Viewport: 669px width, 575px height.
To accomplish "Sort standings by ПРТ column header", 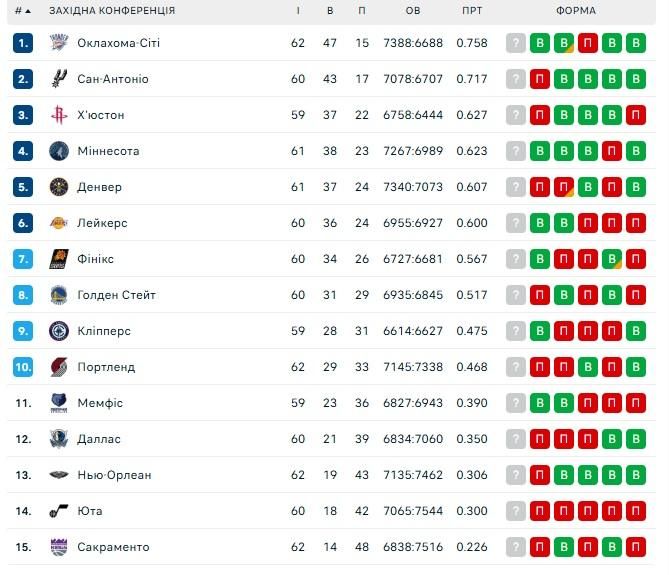I will 472,11.
